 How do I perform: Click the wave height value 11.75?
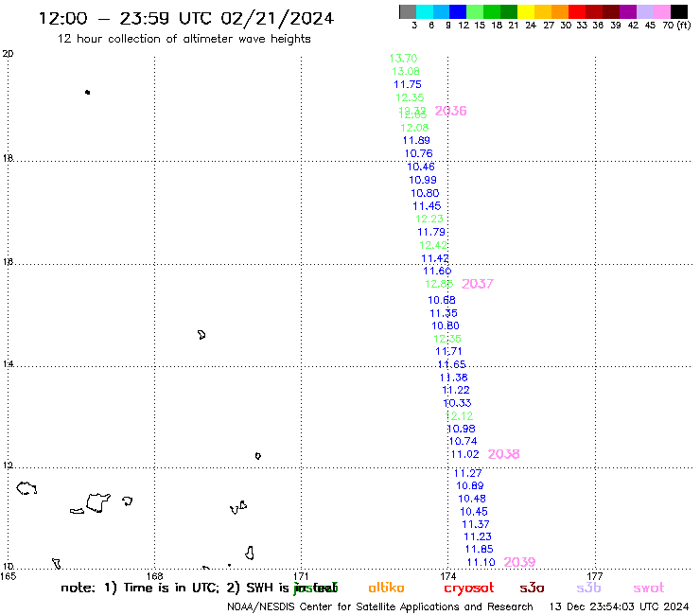click(408, 84)
